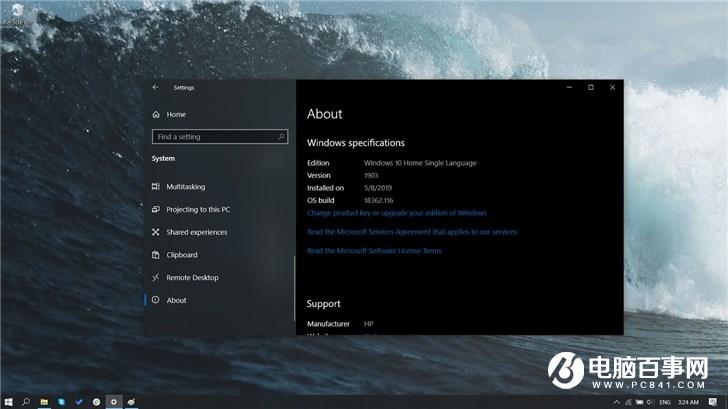Open the Settings Home page

tap(176, 114)
